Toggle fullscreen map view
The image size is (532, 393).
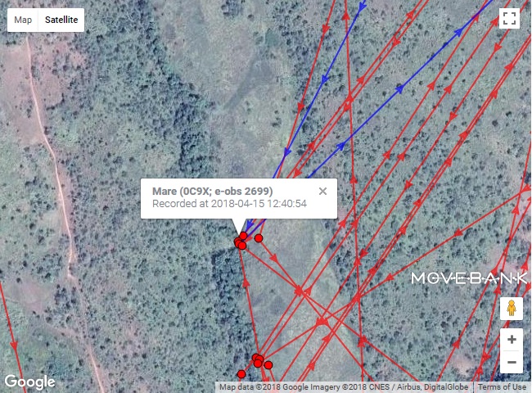click(509, 18)
